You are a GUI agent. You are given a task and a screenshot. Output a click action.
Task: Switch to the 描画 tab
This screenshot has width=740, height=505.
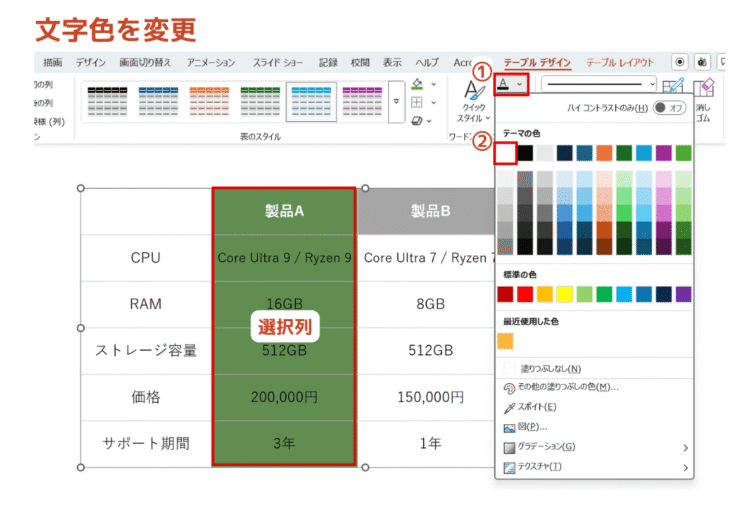pyautogui.click(x=53, y=62)
